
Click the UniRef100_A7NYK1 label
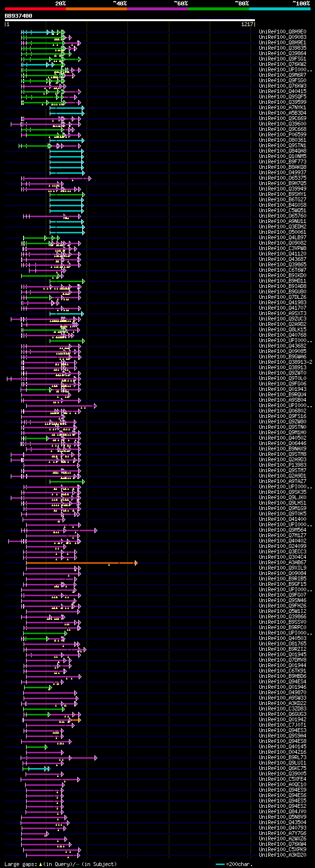pyautogui.click(x=283, y=108)
